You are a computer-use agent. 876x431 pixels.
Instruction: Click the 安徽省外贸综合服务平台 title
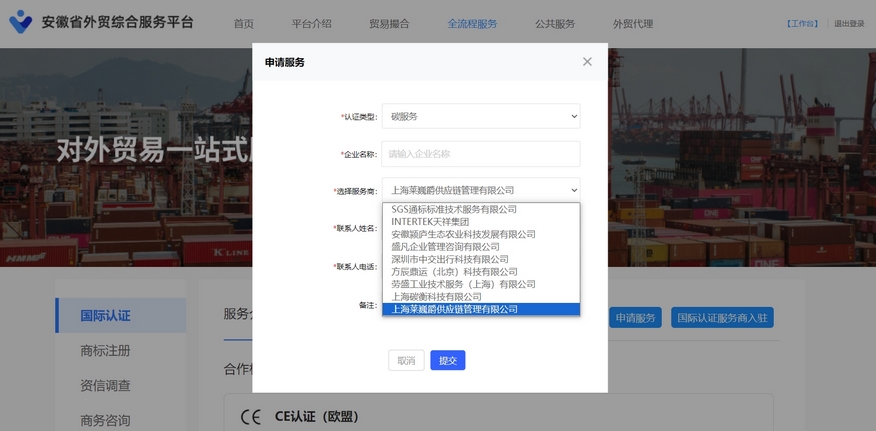point(117,22)
